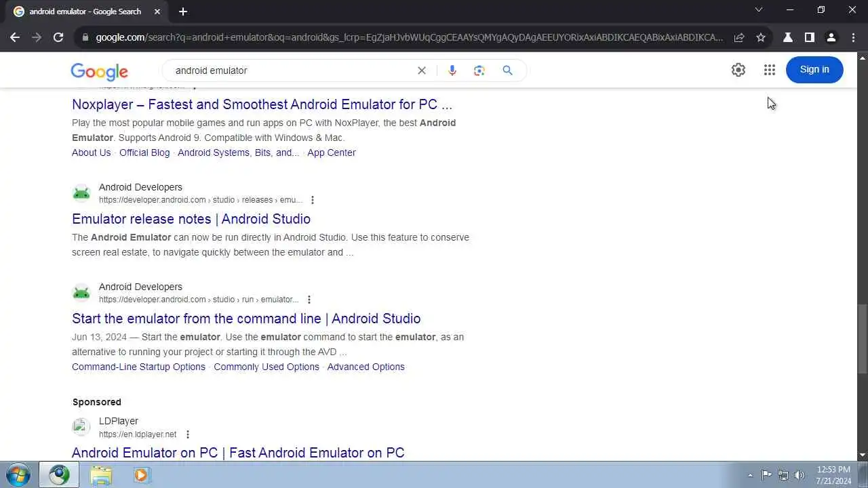Viewport: 868px width, 488px height.
Task: Toggle the side panel icon
Action: tap(810, 37)
